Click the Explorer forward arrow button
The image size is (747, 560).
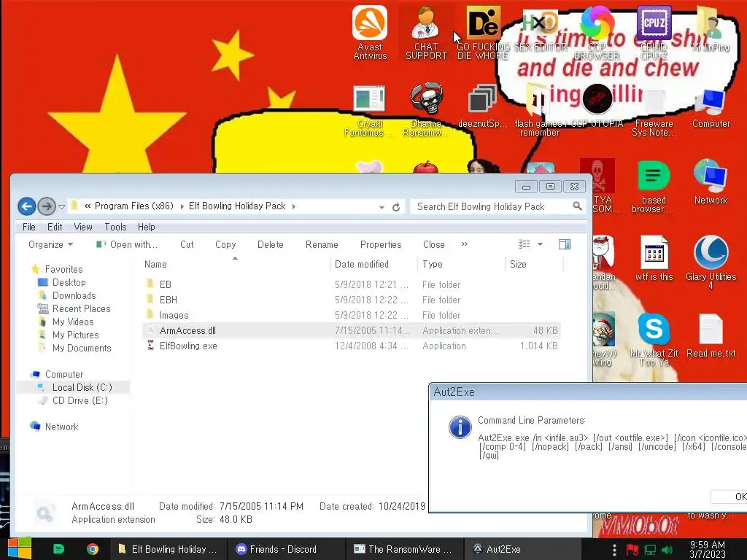tap(47, 206)
